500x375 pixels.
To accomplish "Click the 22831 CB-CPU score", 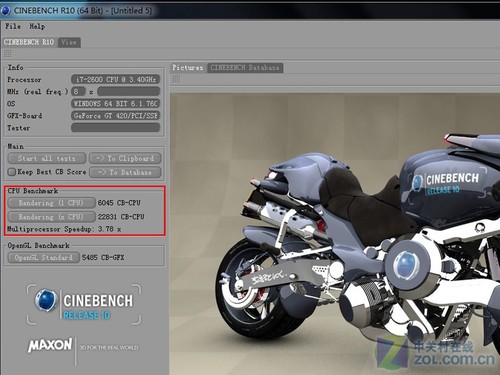I will 121,217.
